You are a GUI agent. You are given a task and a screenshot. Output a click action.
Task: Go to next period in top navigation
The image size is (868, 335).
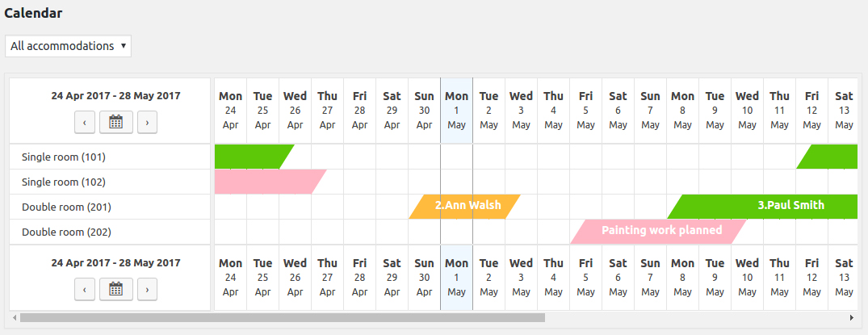147,123
